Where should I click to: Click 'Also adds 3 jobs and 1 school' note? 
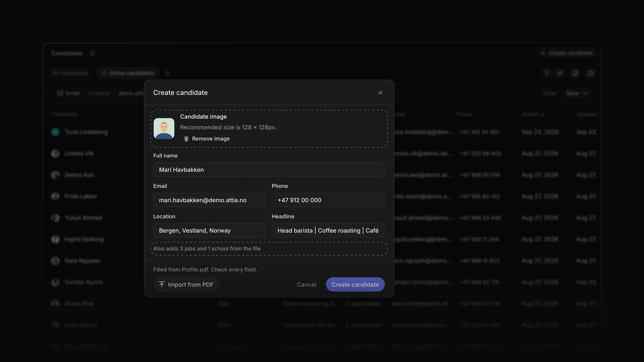coord(207,249)
